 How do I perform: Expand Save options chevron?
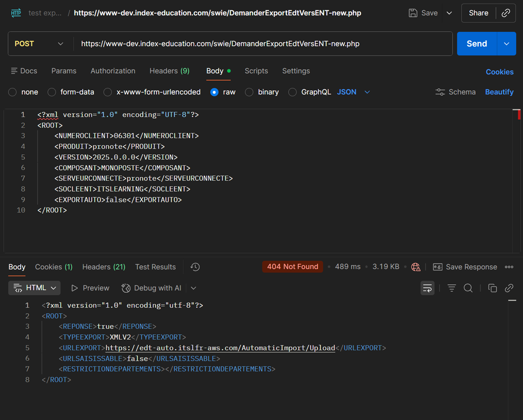449,13
